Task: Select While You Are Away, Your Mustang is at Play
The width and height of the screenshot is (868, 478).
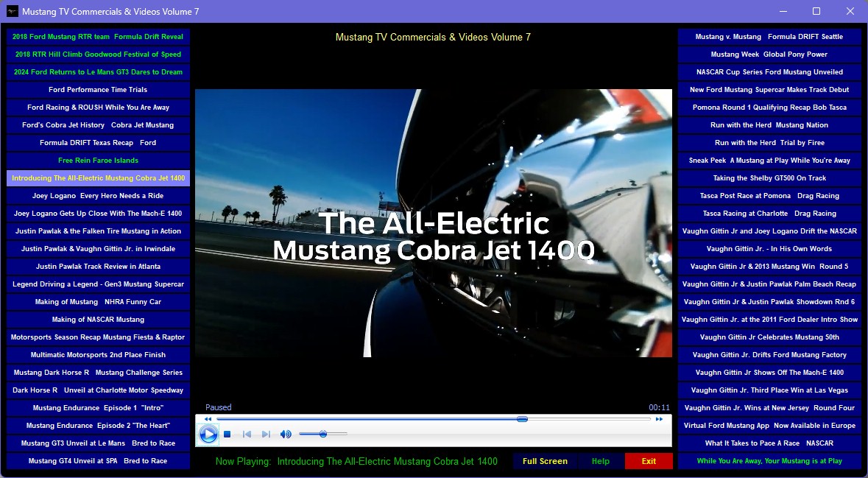Action: click(x=769, y=461)
